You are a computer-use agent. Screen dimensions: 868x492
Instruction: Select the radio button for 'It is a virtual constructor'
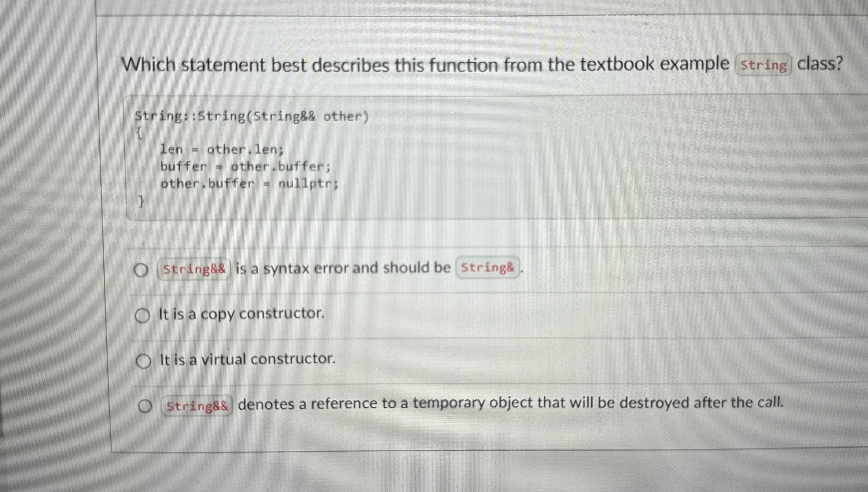144,360
